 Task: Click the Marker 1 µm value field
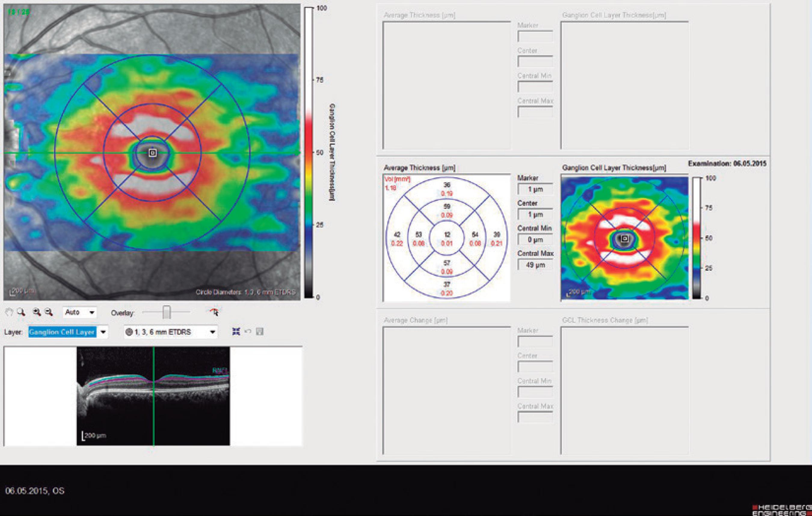click(x=535, y=189)
